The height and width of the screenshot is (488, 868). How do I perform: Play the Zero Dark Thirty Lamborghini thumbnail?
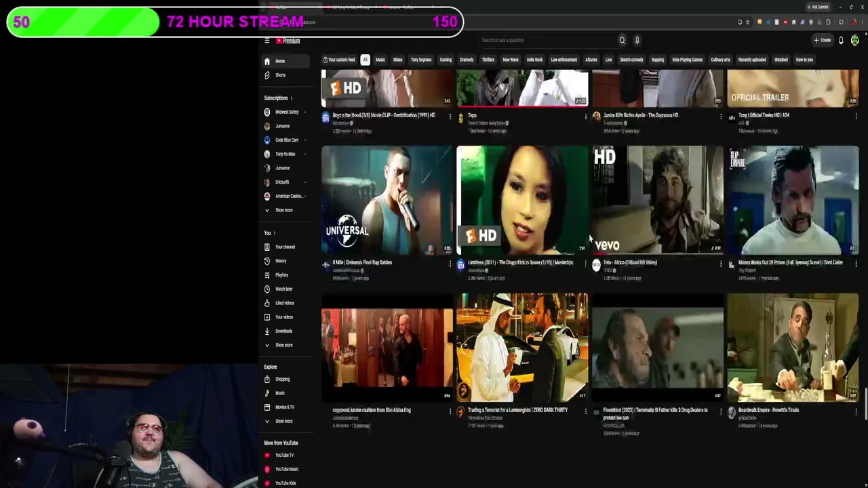coord(522,347)
